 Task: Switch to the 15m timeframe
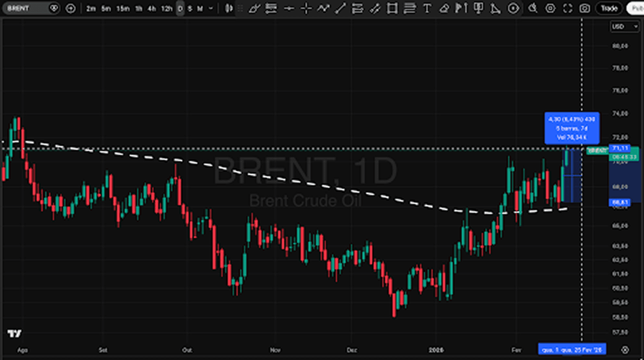(x=123, y=8)
